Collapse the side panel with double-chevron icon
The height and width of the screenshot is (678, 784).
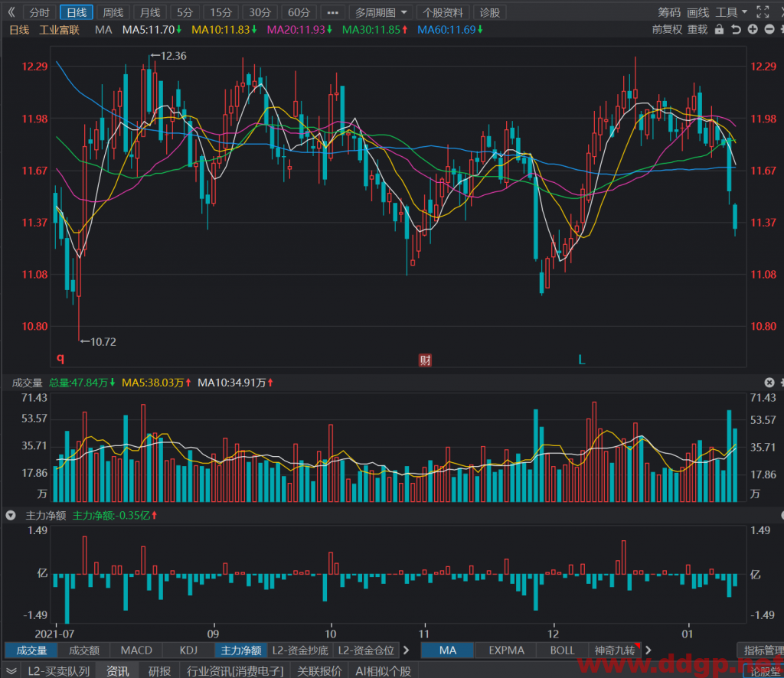pos(11,12)
